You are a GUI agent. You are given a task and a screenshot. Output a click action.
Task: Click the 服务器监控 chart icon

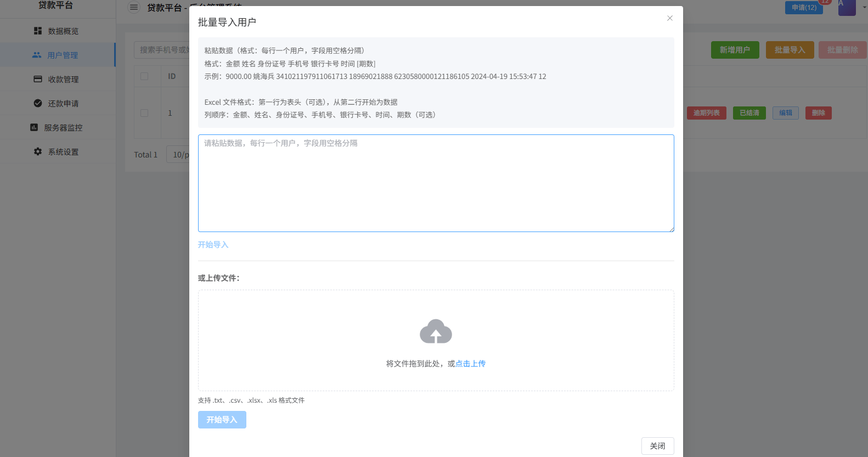[x=34, y=128]
